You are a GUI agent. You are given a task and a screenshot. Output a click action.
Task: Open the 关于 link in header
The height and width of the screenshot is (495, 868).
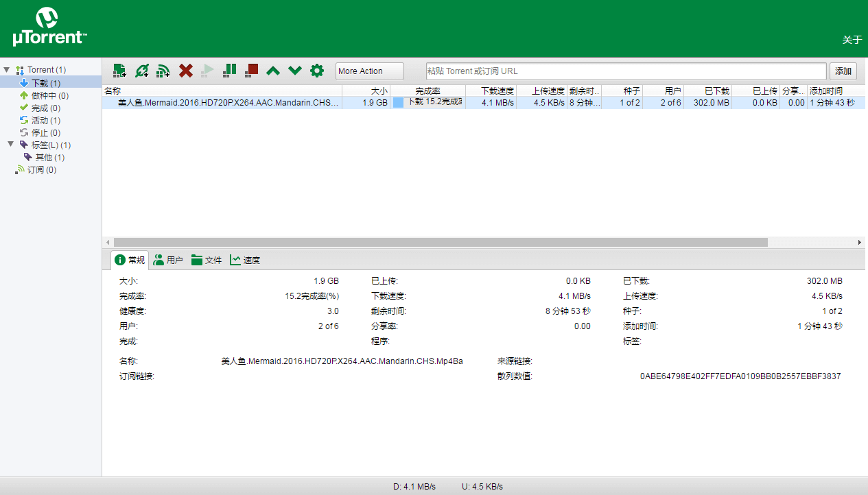(852, 40)
